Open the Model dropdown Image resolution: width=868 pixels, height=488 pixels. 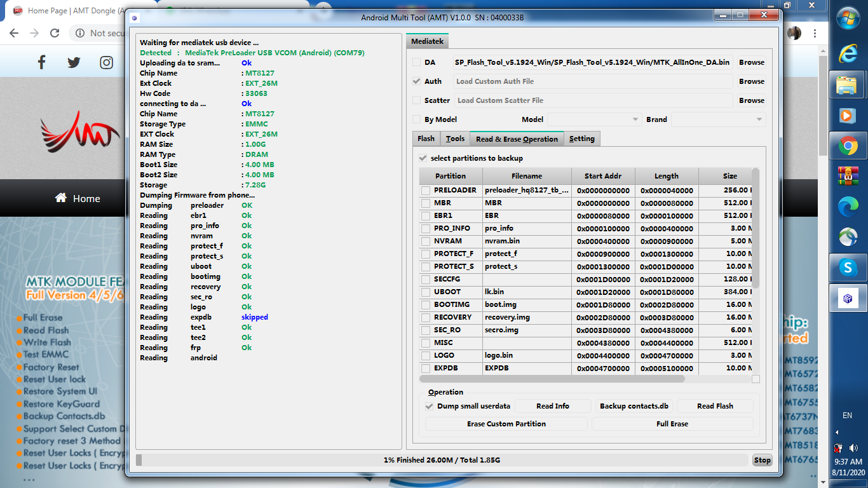(x=595, y=119)
